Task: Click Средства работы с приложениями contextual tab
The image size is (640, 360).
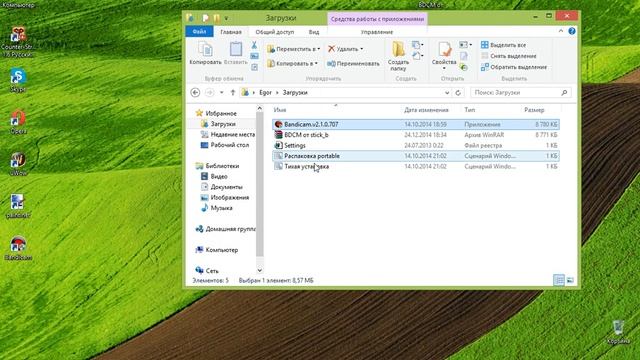Action: (377, 19)
